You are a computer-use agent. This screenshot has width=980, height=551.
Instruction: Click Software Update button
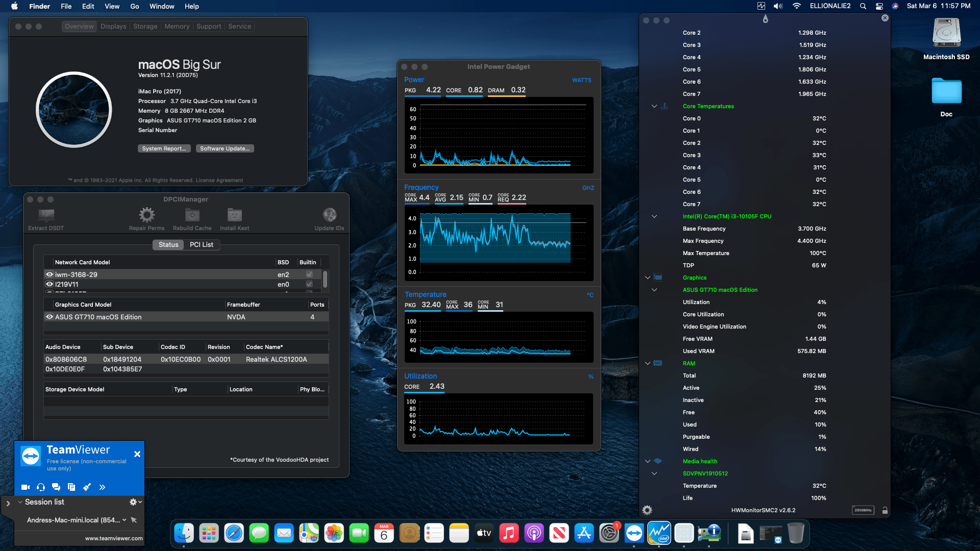tap(225, 148)
